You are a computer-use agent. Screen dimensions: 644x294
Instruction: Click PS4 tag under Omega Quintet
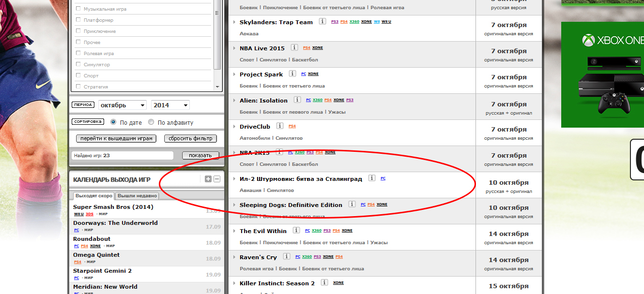click(77, 262)
